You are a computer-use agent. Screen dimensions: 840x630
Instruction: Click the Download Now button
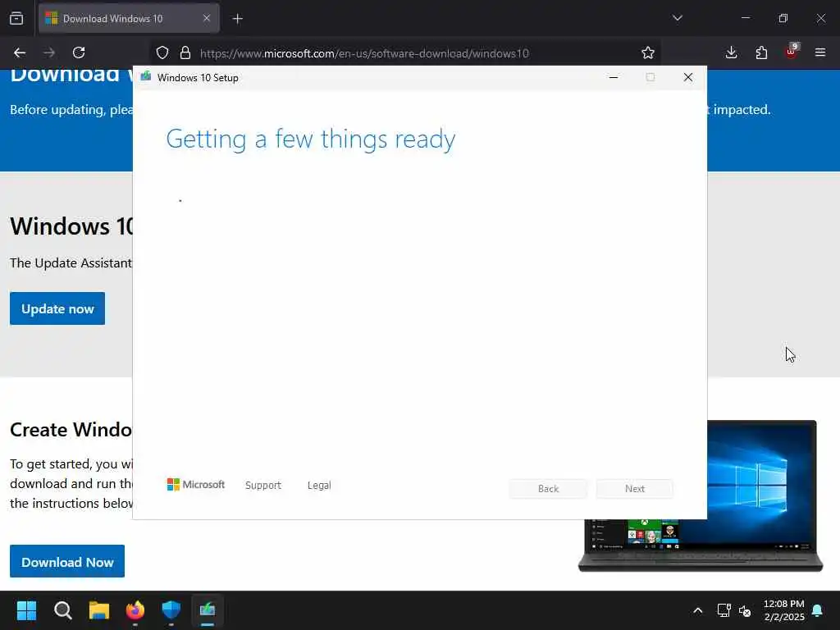[x=67, y=561]
